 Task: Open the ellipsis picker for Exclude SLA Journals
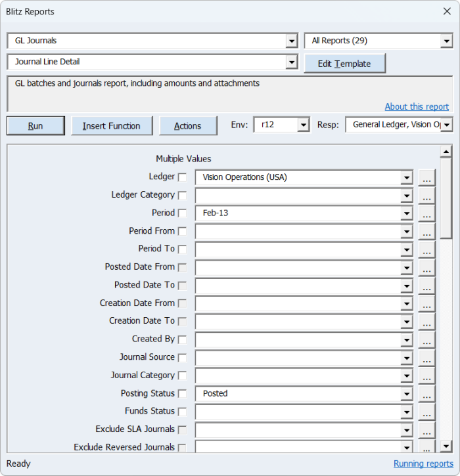point(426,430)
